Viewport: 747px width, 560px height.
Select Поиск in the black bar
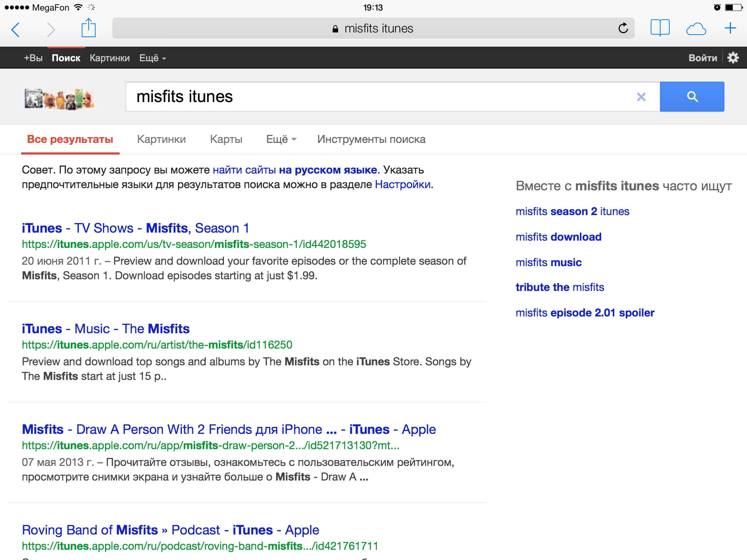point(66,58)
